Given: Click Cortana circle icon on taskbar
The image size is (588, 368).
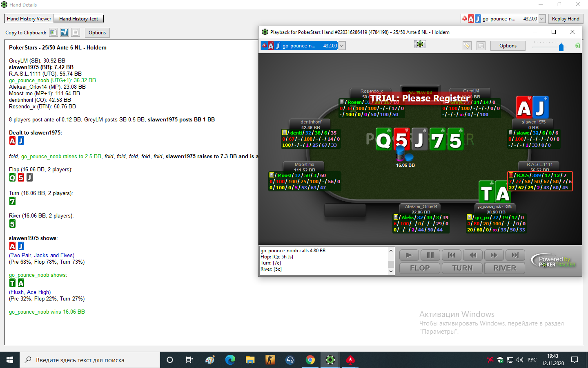Looking at the screenshot, I should tap(170, 360).
